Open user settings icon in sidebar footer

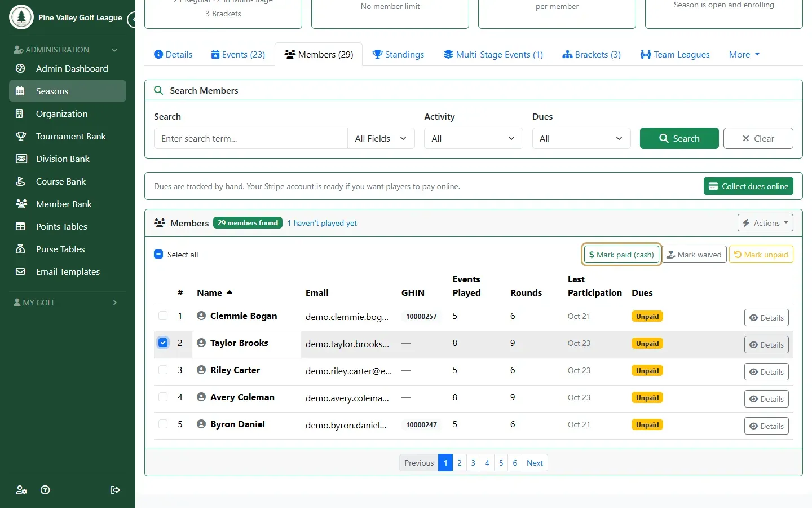[x=21, y=490]
